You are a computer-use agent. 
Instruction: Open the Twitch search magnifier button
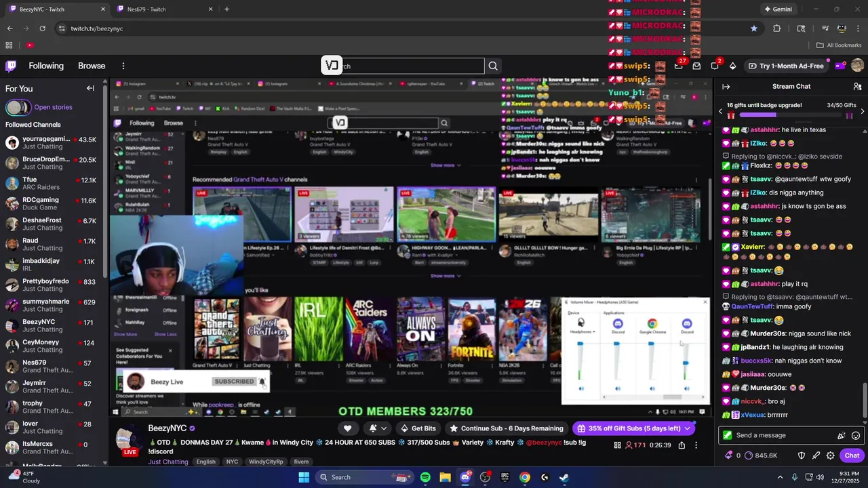(x=493, y=66)
